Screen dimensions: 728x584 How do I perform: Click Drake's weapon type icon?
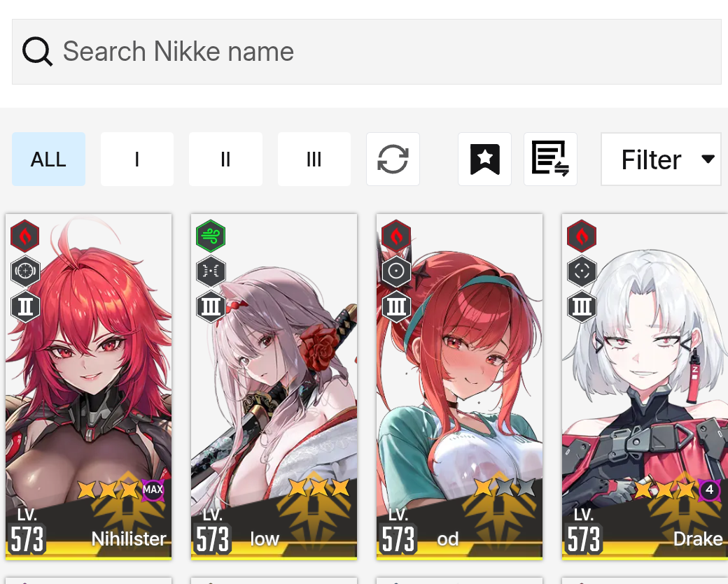(582, 271)
